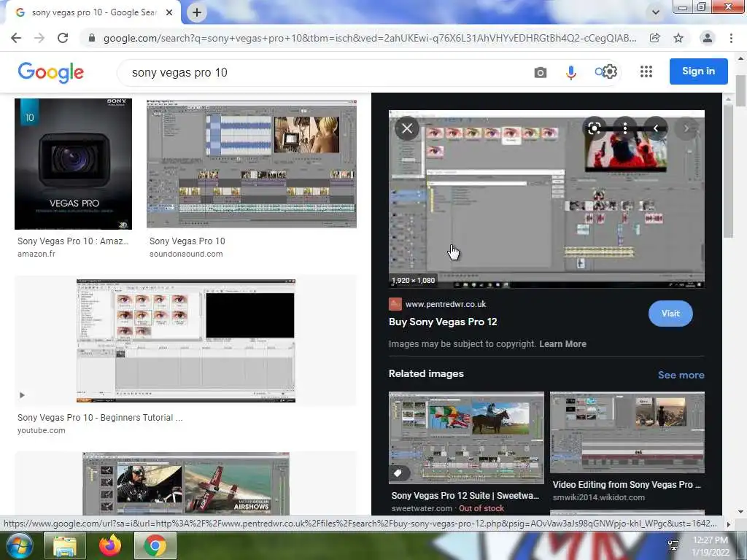Go to the next image in preview
Image resolution: width=747 pixels, height=560 pixels.
coord(686,128)
